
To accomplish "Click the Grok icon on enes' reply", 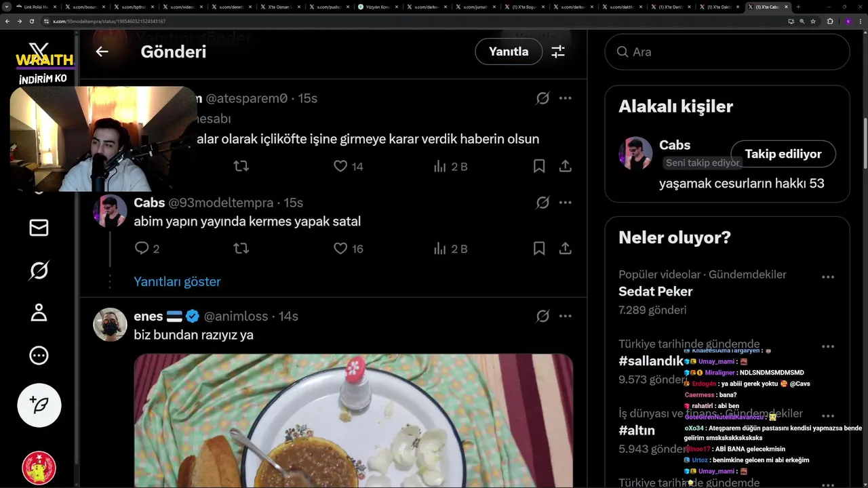I will pyautogui.click(x=542, y=316).
